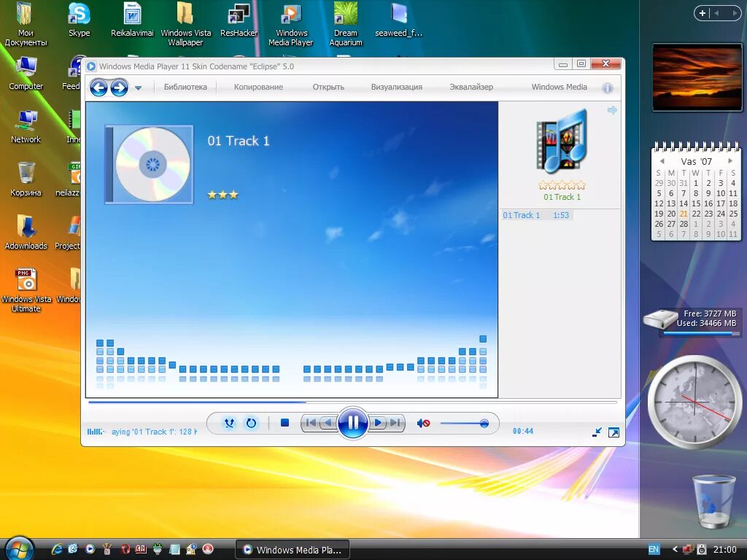The height and width of the screenshot is (560, 747).
Task: Select the Windows Vista Ultimate PNG file
Action: click(26, 290)
